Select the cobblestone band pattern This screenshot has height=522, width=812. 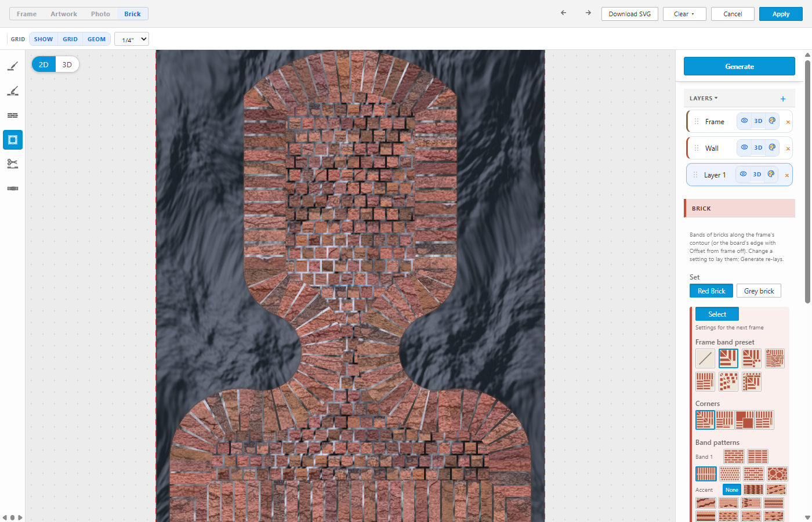(x=777, y=474)
